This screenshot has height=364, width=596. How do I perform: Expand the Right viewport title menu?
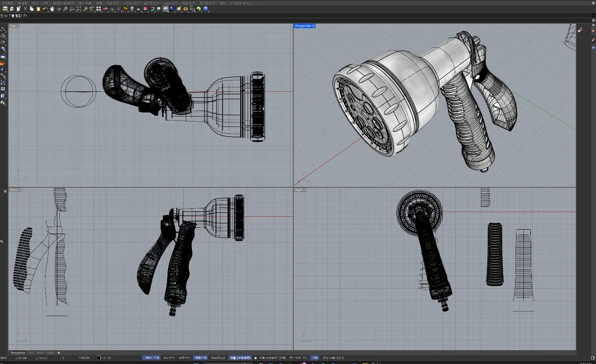click(305, 190)
